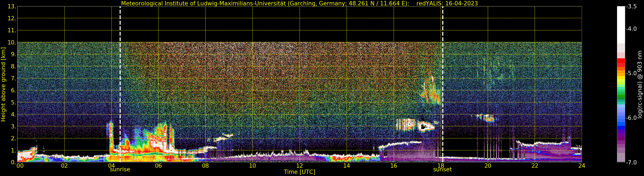Click the '11.' height axis tick label
The width and height of the screenshot is (644, 176).
pyautogui.click(x=12, y=31)
